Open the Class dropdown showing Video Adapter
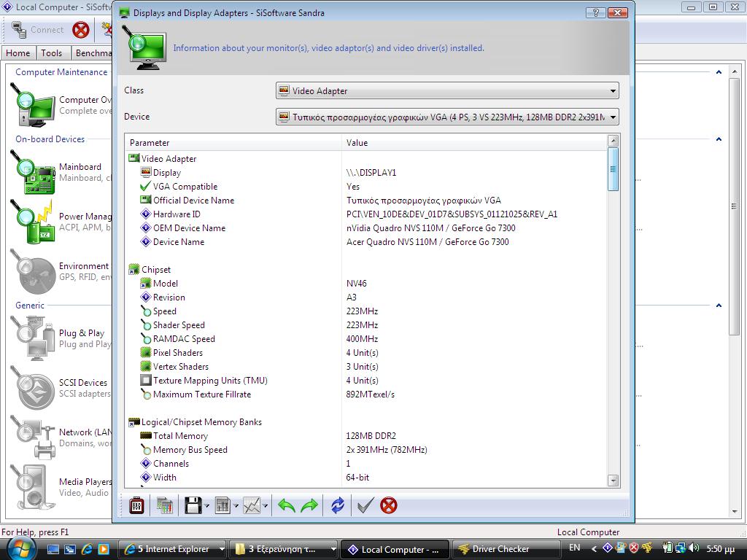The image size is (747, 560). [447, 91]
